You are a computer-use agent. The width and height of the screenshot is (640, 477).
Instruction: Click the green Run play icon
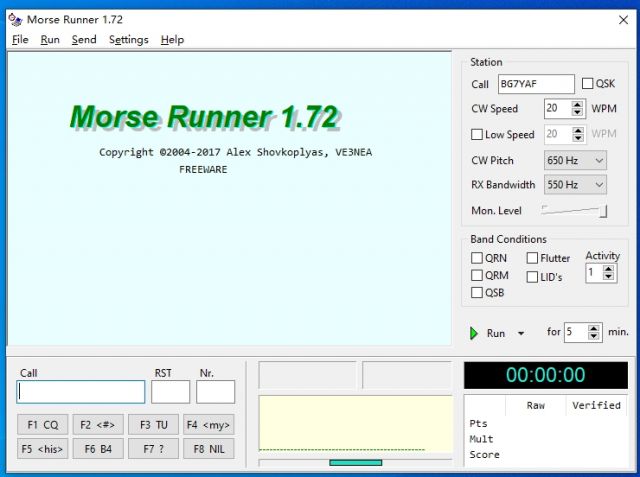click(x=473, y=333)
